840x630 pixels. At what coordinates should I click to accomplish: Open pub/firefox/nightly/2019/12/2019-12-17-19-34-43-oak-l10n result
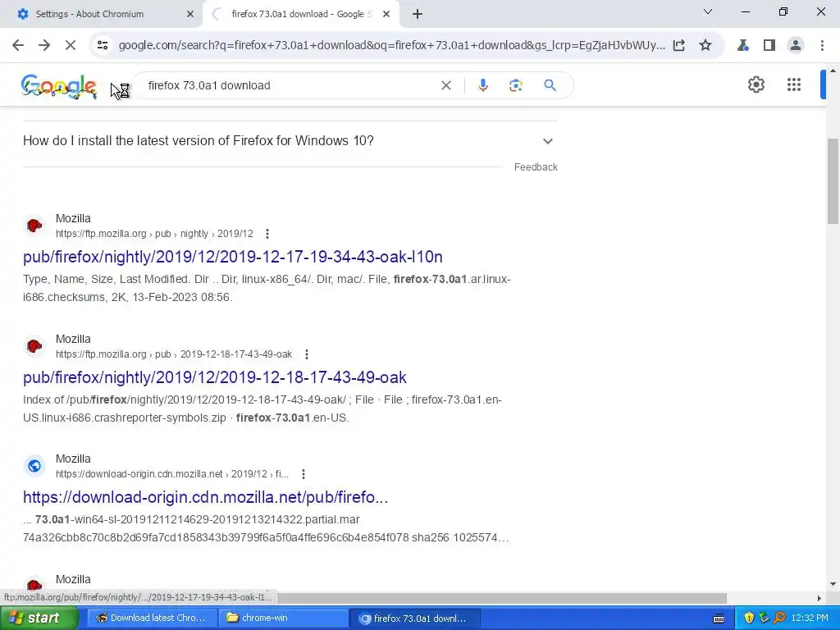pyautogui.click(x=232, y=257)
